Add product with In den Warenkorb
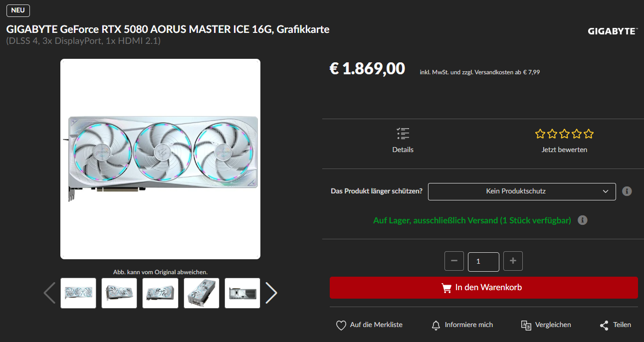This screenshot has width=644, height=342. click(x=484, y=288)
